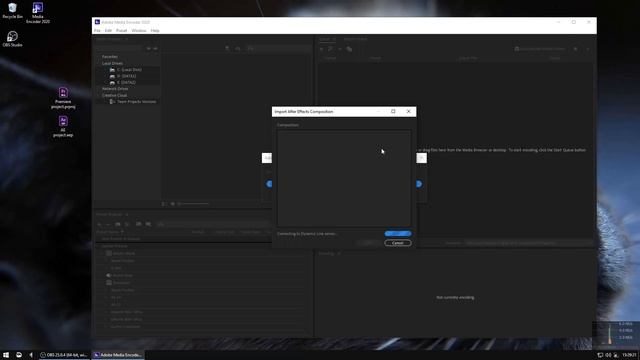Click the New Preset Group folder icon
Viewport: 640px width, 360px height.
118,224
